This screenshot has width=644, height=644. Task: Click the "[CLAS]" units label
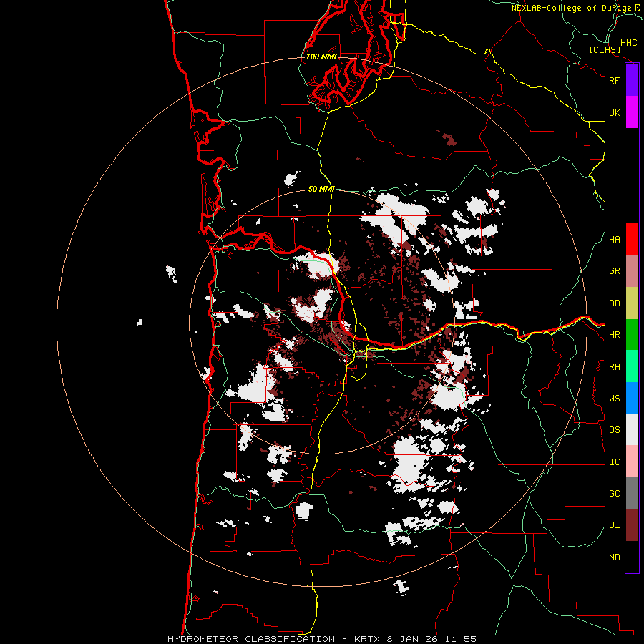[605, 49]
